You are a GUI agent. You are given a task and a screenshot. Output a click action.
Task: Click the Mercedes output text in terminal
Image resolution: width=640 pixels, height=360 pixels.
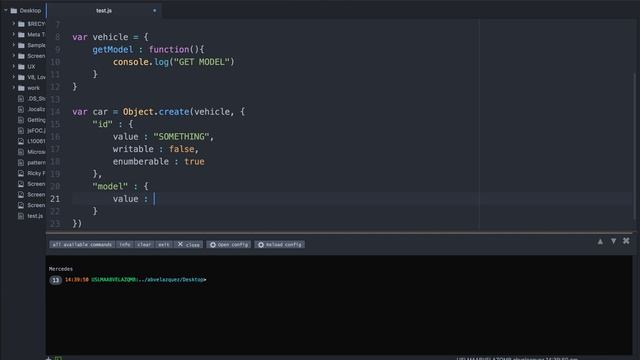tap(61, 269)
